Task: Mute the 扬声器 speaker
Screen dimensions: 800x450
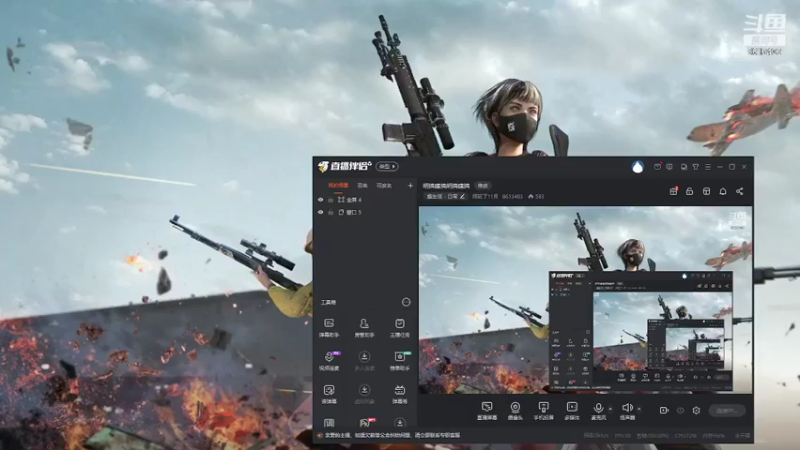Action: click(x=627, y=411)
